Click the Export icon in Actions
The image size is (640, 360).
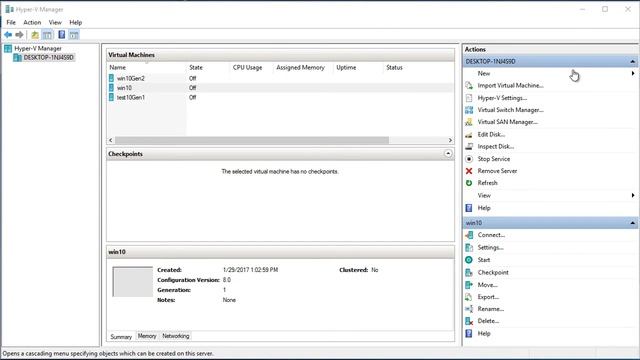[x=469, y=297]
